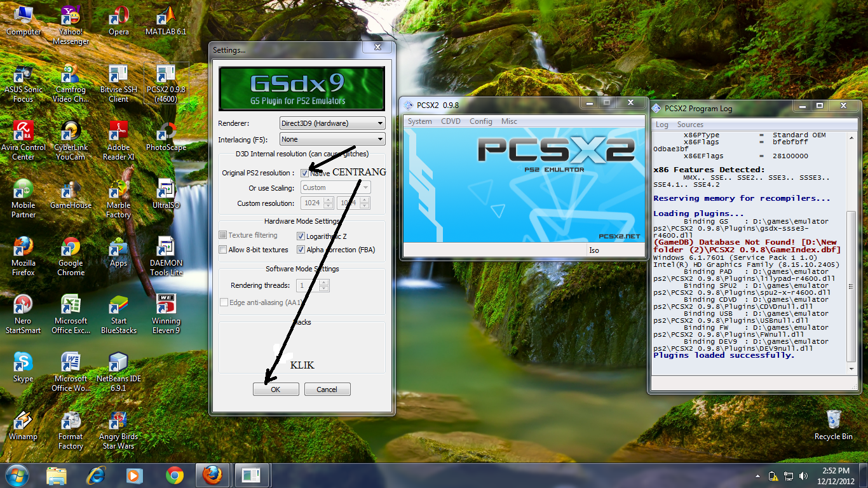Viewport: 868px width, 488px height.
Task: Click the taskbar clock showing 2:52 PM
Action: (835, 475)
